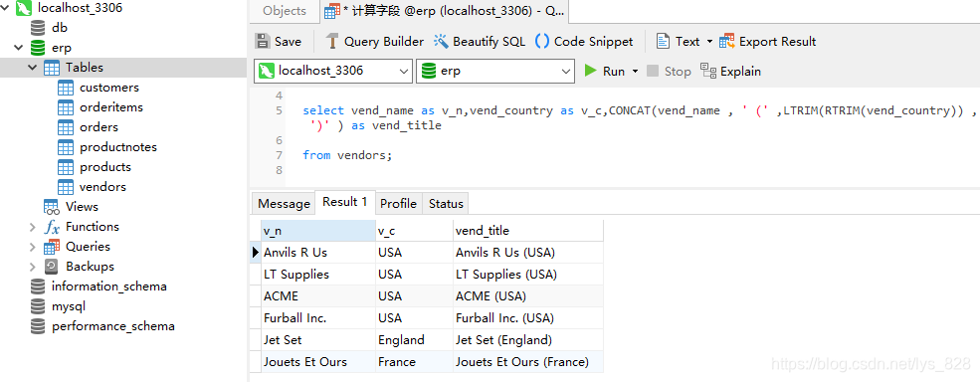
Task: Select the France country cell
Action: (414, 362)
